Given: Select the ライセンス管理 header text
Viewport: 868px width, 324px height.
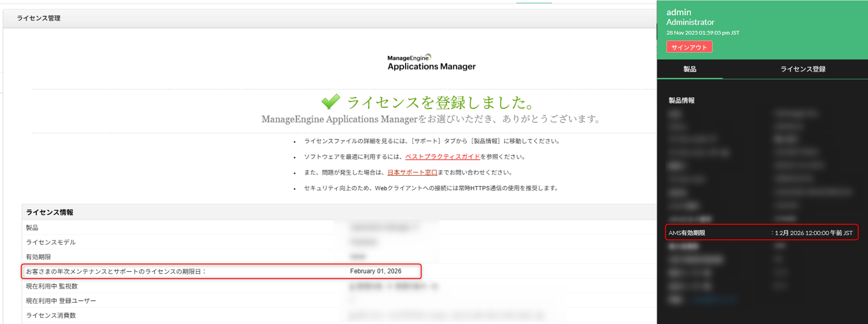Looking at the screenshot, I should (39, 18).
